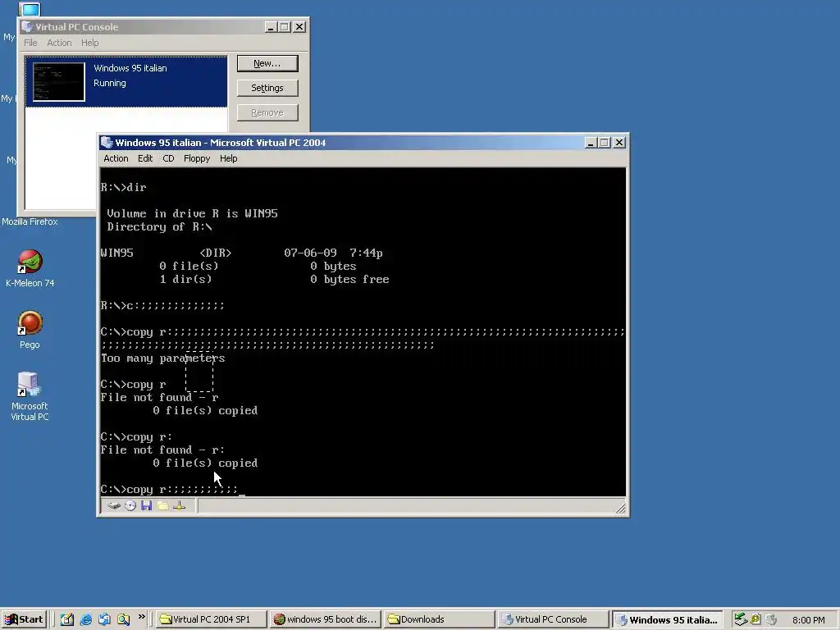Click the 07-06-09 date in the directory listing
840x630 pixels.
tap(310, 253)
